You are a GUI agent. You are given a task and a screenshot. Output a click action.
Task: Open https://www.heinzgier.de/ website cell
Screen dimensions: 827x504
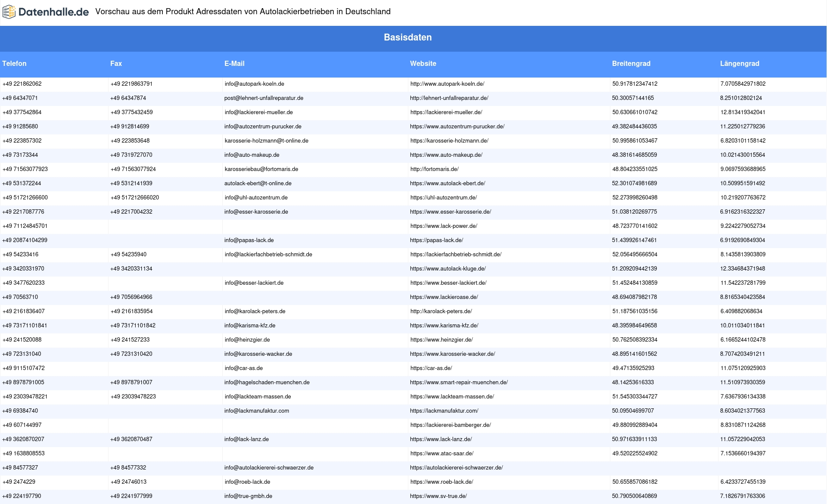pyautogui.click(x=441, y=340)
